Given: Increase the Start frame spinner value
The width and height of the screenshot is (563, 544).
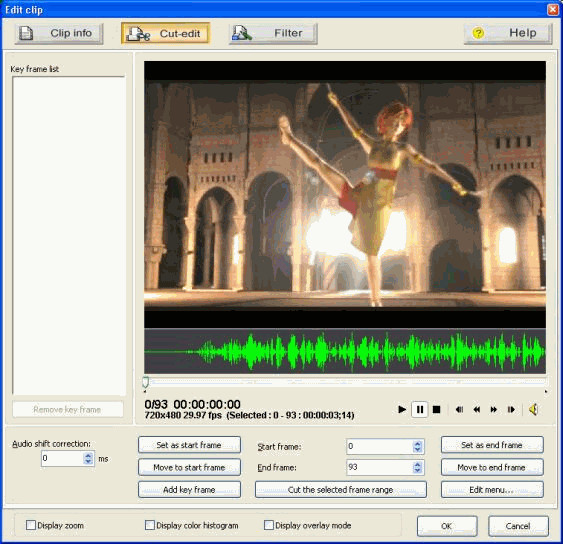Looking at the screenshot, I should click(417, 443).
